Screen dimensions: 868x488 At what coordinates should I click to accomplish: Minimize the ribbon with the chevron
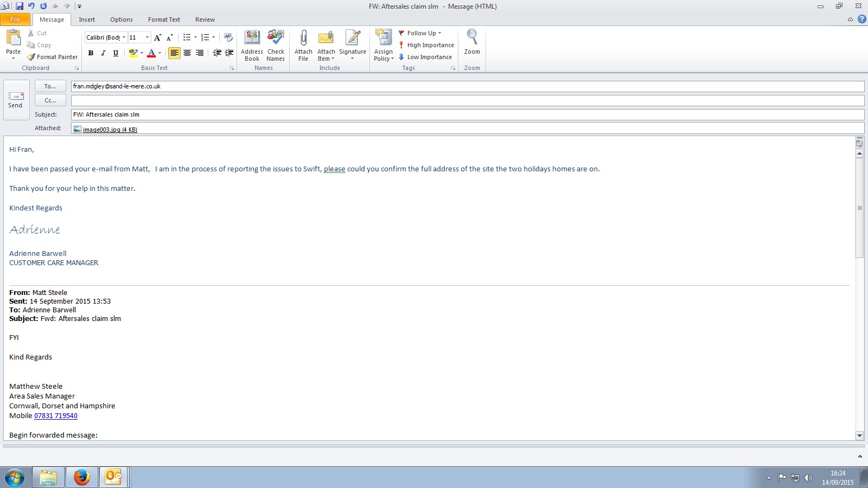click(850, 20)
